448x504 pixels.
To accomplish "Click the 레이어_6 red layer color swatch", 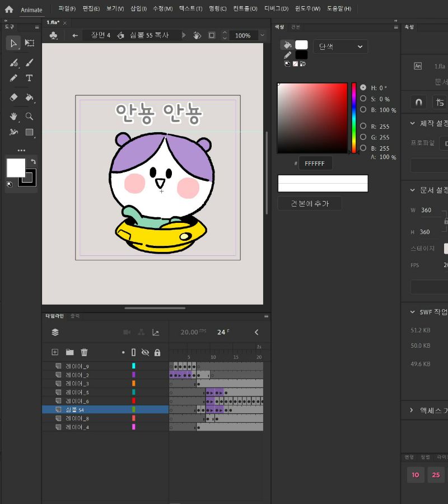I will [133, 401].
